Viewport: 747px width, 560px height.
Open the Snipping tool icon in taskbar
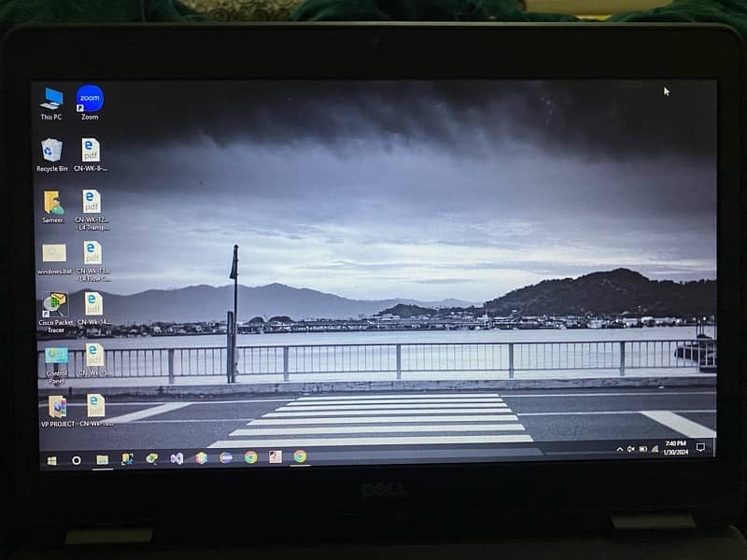(x=127, y=459)
